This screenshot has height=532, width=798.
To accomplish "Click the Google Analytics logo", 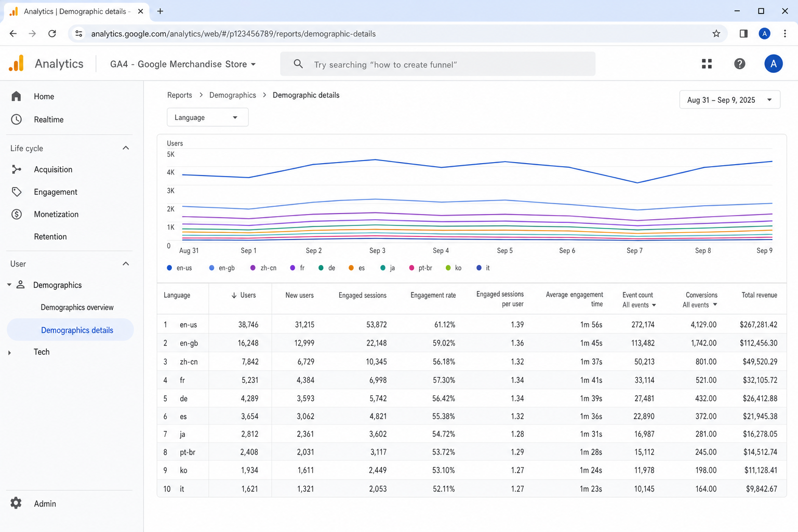I will pos(16,63).
